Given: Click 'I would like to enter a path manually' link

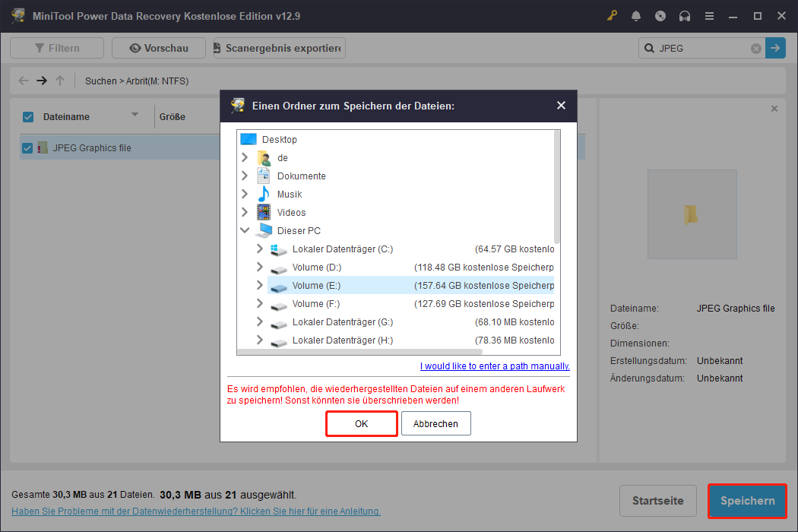Looking at the screenshot, I should pyautogui.click(x=495, y=366).
